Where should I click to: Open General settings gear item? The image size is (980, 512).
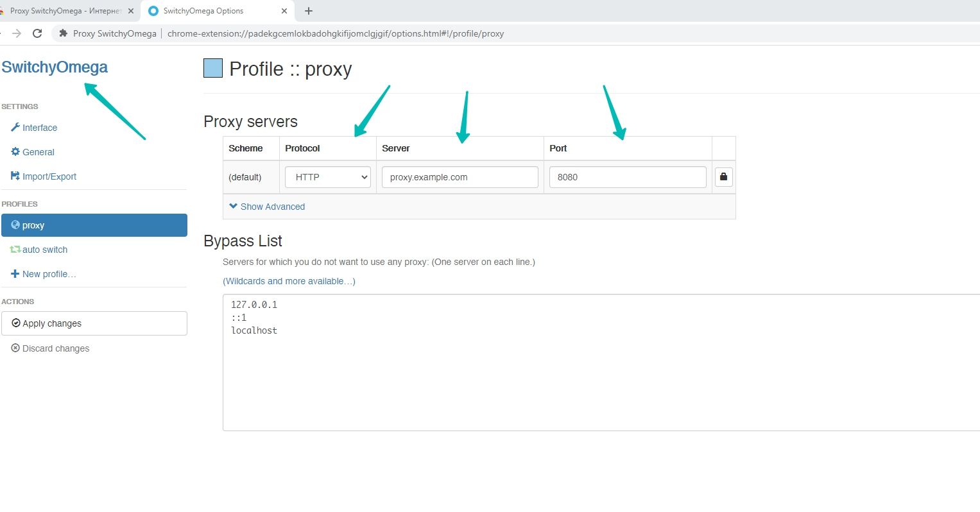[x=33, y=152]
